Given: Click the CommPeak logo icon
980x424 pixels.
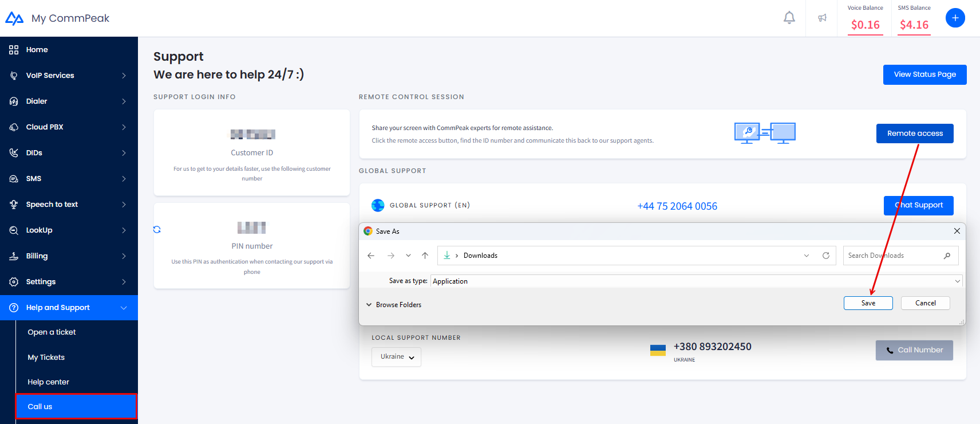Looking at the screenshot, I should pyautogui.click(x=14, y=18).
